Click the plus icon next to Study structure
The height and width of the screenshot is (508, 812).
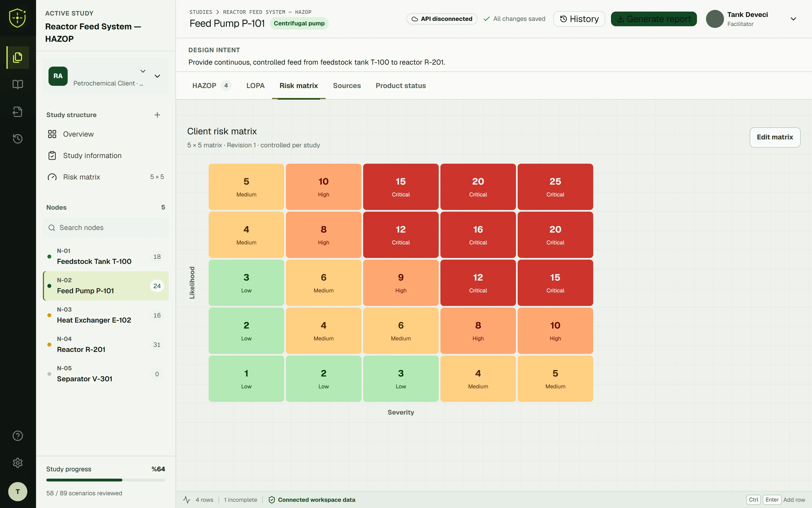(157, 115)
